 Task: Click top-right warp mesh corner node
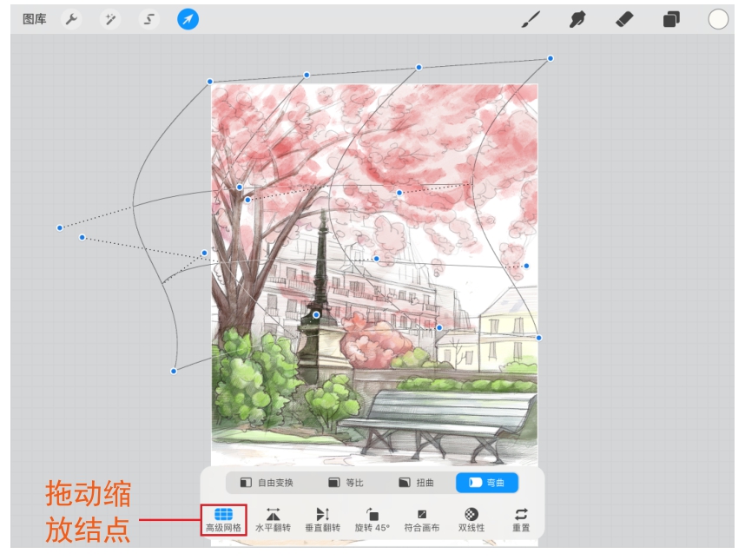[x=551, y=58]
